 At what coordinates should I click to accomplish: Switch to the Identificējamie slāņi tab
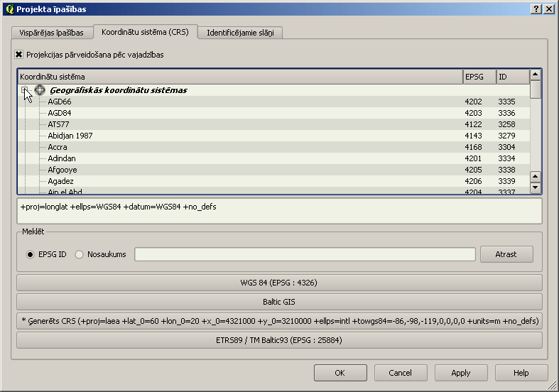click(240, 33)
